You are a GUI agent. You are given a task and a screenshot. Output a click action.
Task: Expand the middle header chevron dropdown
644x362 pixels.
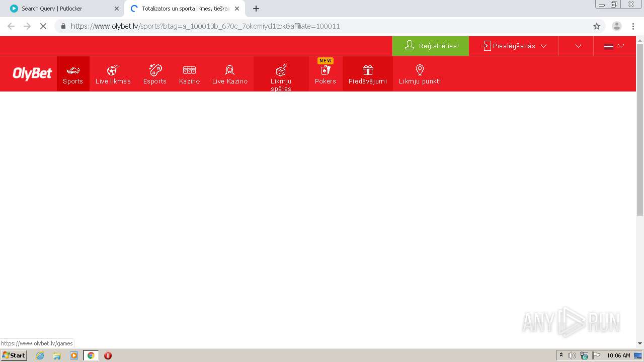[578, 46]
